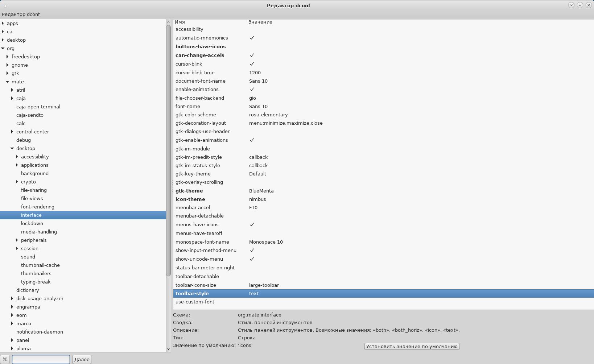This screenshot has height=364, width=594.
Task: Click Установить значение по умолчанию button
Action: pos(412,346)
